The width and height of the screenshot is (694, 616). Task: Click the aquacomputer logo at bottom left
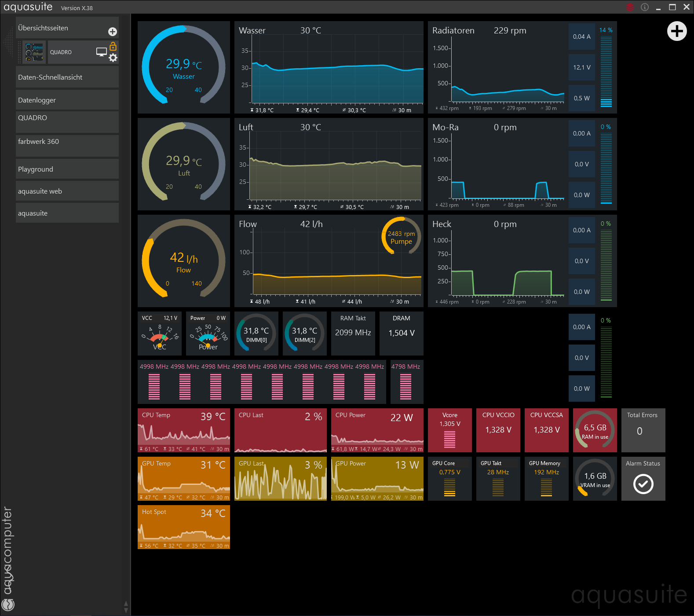coord(8,604)
